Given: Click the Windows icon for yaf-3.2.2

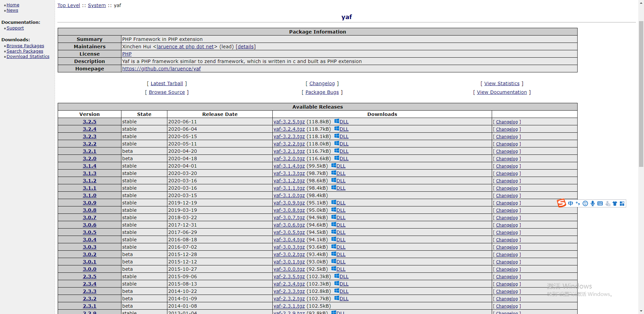Looking at the screenshot, I should point(337,143).
